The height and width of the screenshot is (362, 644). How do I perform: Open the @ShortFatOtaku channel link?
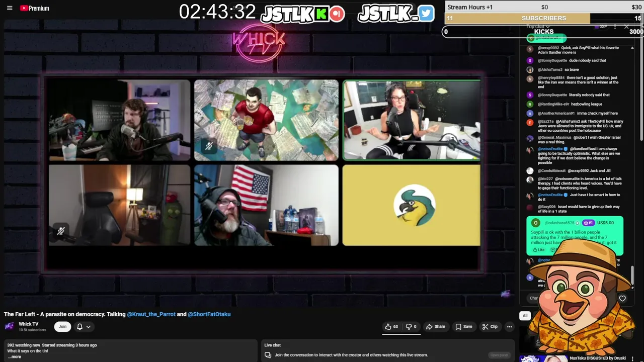pyautogui.click(x=209, y=314)
